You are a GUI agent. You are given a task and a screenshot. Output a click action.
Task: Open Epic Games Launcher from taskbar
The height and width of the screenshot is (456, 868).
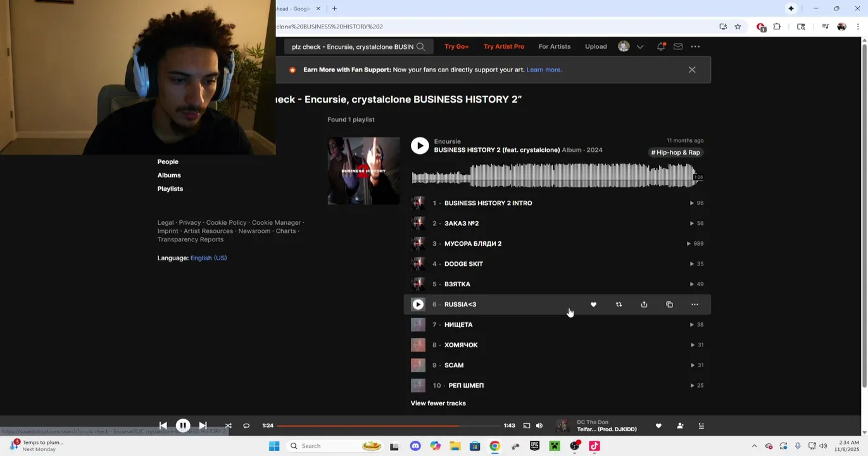coord(534,446)
